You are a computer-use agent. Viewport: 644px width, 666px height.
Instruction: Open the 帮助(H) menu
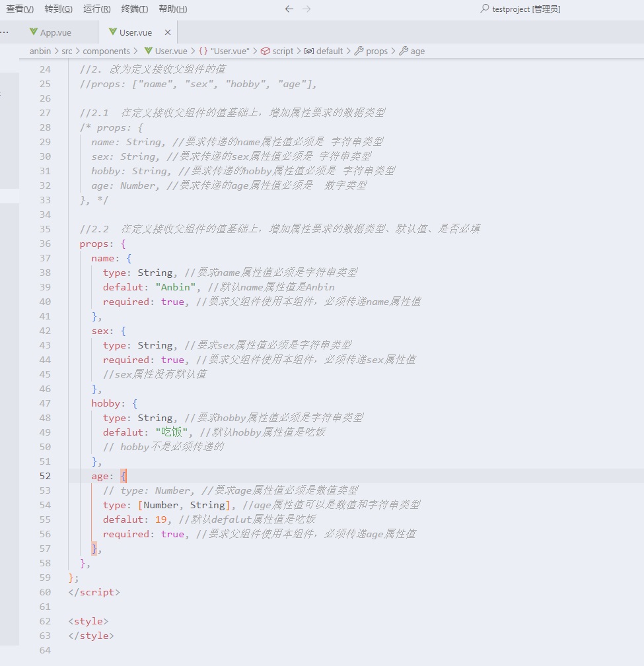click(172, 9)
